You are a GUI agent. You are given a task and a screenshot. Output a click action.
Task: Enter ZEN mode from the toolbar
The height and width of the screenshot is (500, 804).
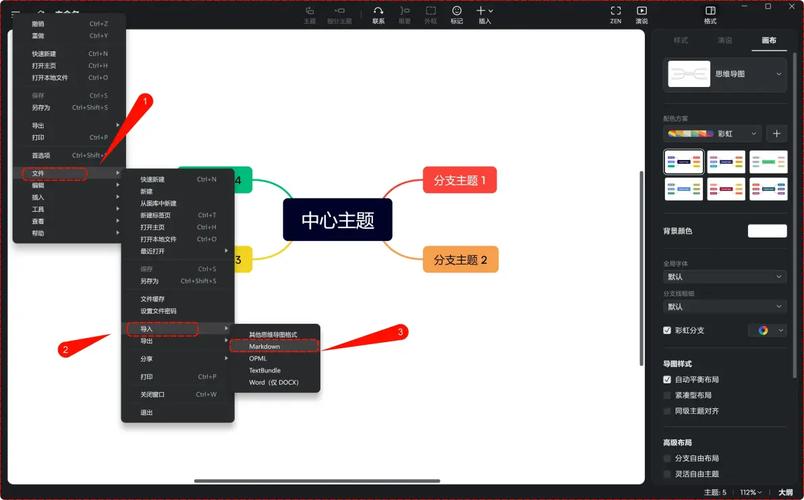click(616, 11)
